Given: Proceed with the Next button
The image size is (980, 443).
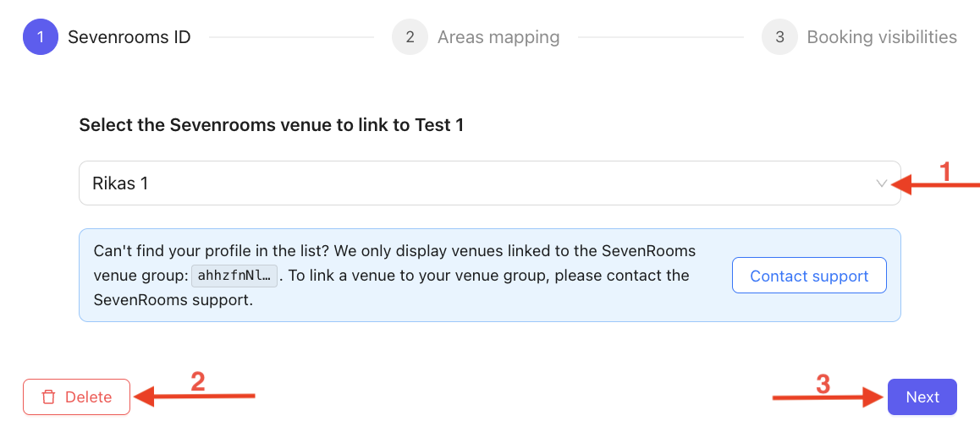Looking at the screenshot, I should tap(922, 397).
